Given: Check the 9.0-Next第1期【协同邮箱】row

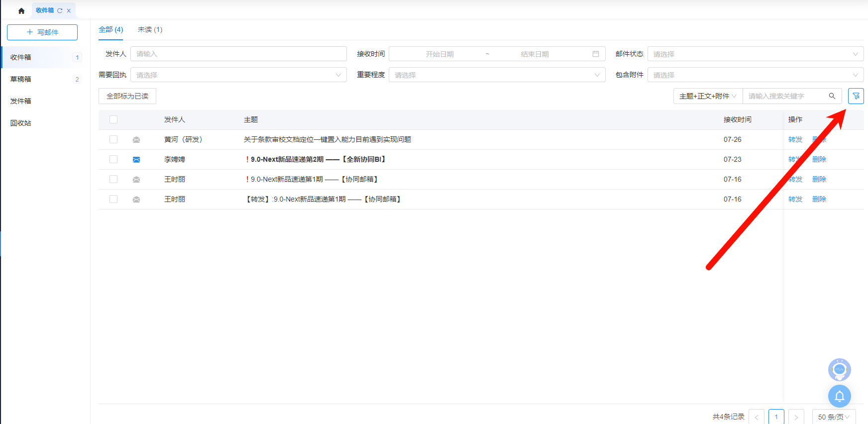Looking at the screenshot, I should click(113, 179).
